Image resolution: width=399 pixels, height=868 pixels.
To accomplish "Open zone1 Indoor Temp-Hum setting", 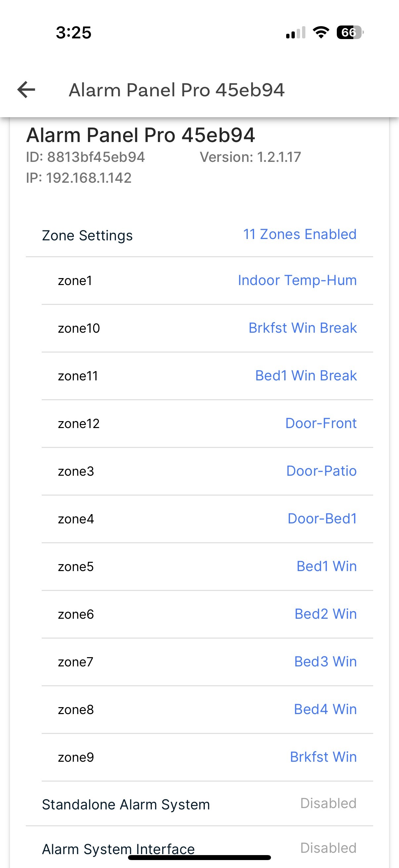I will [297, 280].
